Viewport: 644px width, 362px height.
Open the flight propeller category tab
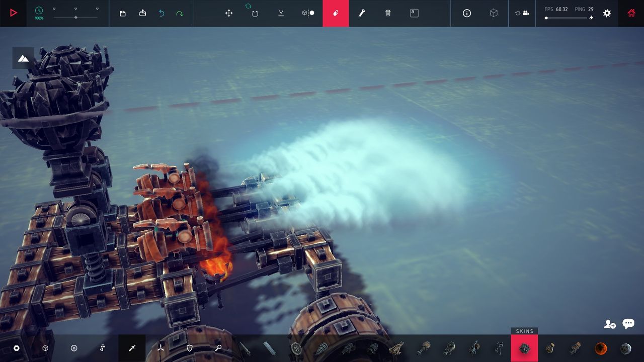[x=160, y=348]
